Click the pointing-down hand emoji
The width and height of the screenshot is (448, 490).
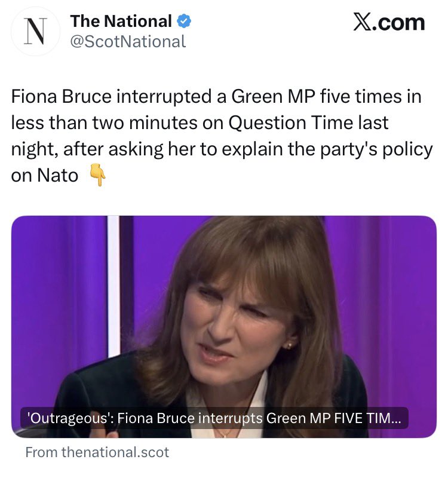coord(97,176)
